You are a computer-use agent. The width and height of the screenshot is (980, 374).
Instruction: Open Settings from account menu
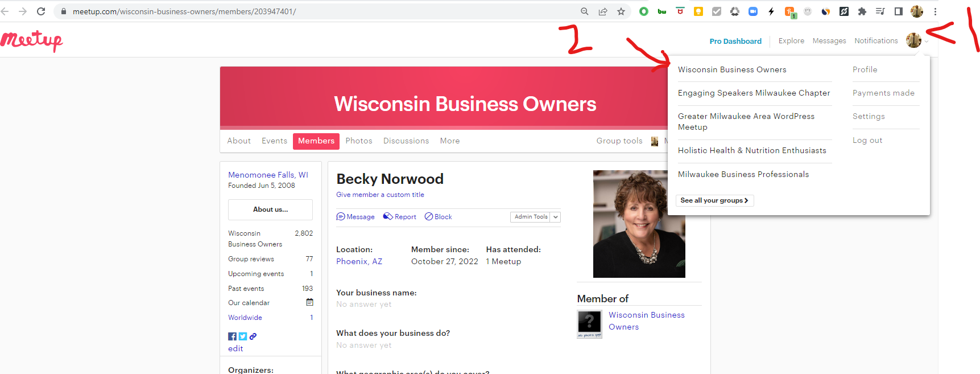pyautogui.click(x=869, y=116)
